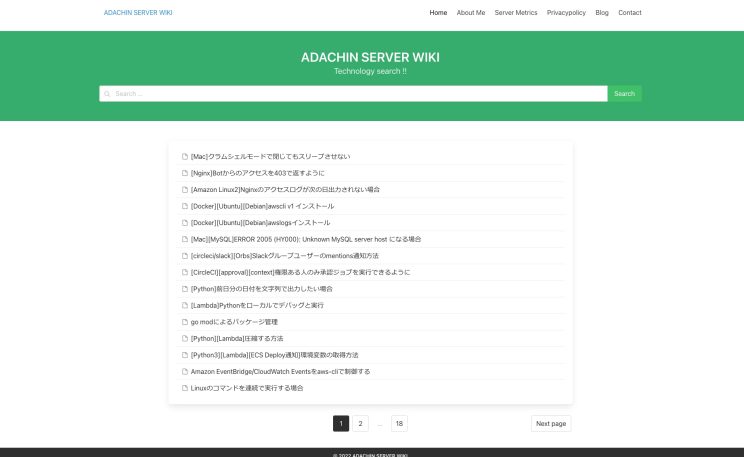The image size is (744, 457).
Task: Open the MySQL ERROR 2005 article
Action: click(x=305, y=239)
